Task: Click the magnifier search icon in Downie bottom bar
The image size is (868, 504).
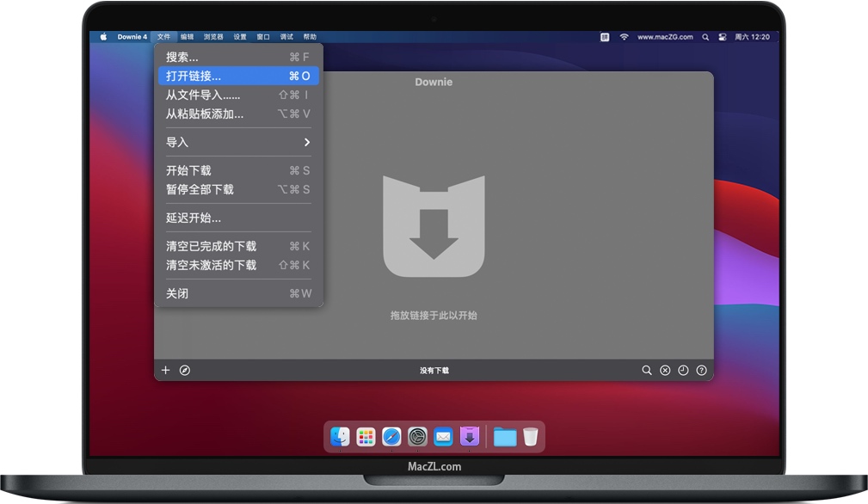Action: coord(647,370)
